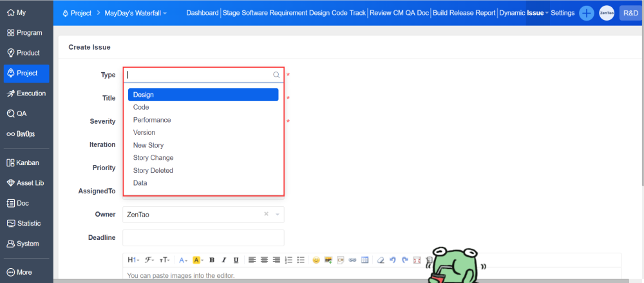Viewport: 644px width, 283px height.
Task: Open the MayDay's Waterfall project dropdown
Action: point(135,13)
